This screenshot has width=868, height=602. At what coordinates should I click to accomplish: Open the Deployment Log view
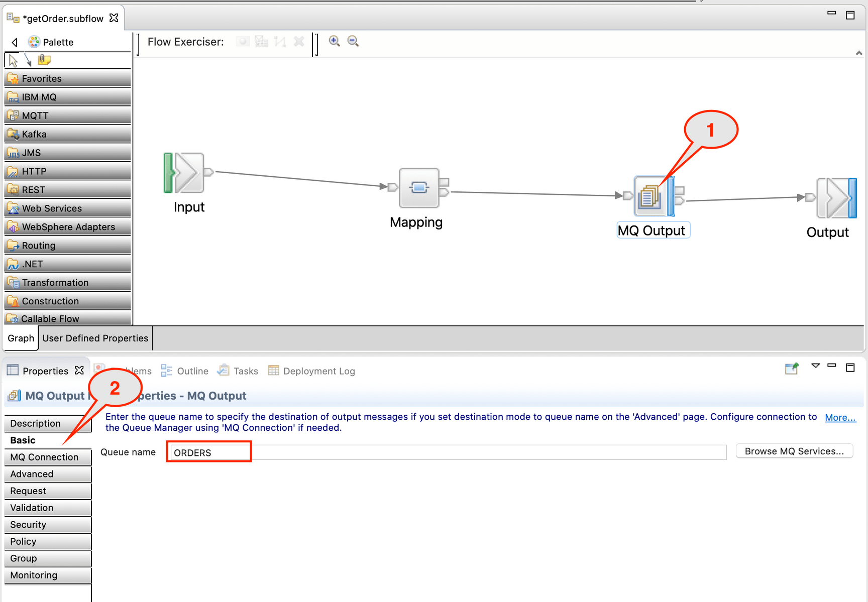point(311,371)
